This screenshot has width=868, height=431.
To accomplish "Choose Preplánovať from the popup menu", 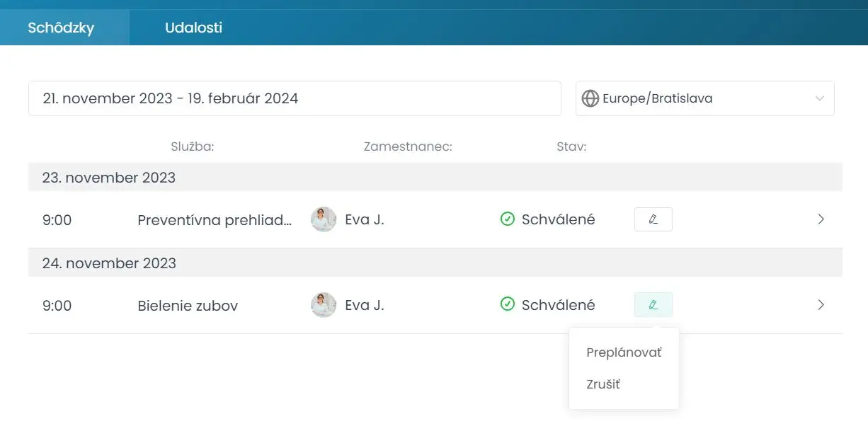I will [624, 352].
